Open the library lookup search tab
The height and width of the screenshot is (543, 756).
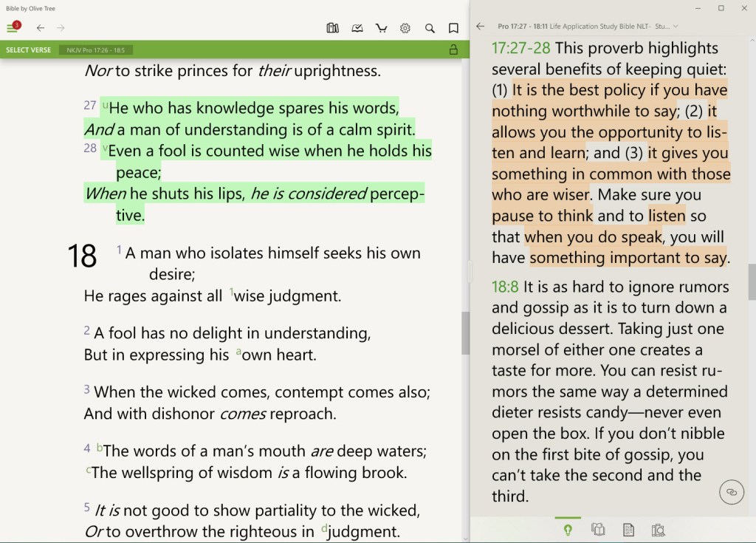pos(659,530)
